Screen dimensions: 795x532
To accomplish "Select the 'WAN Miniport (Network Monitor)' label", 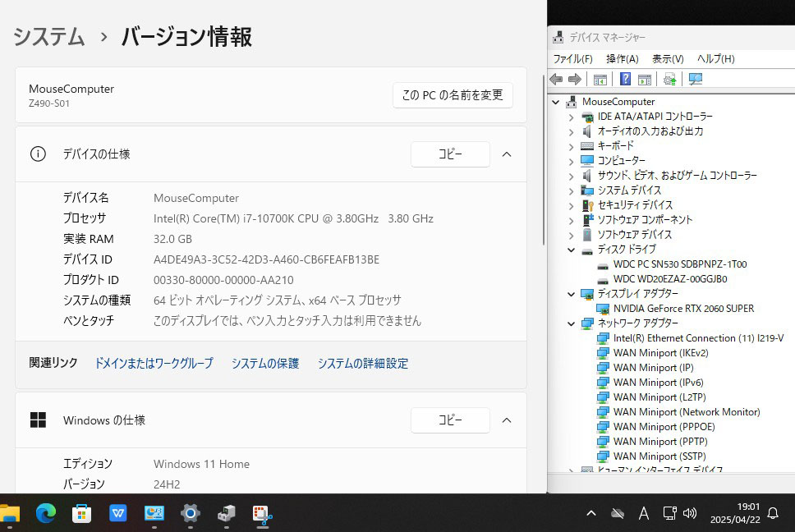I will [x=687, y=412].
